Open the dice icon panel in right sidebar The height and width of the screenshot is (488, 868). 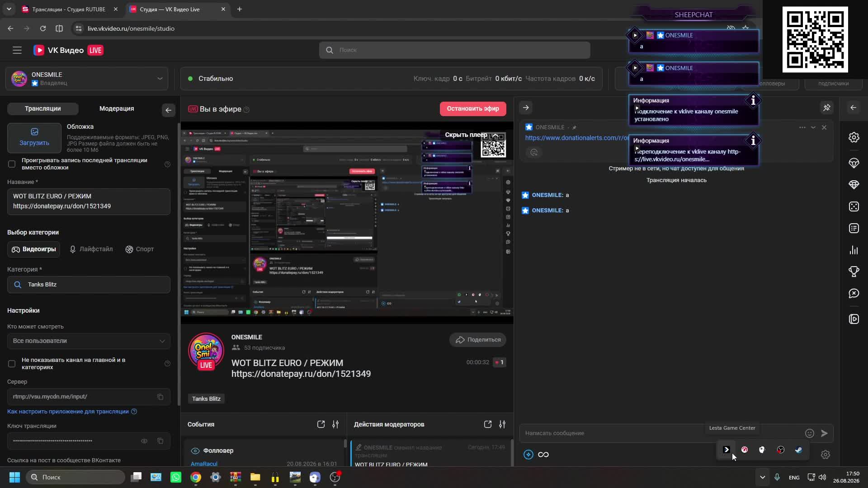[854, 206]
